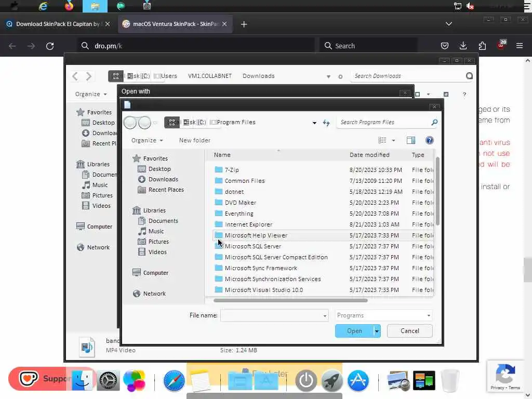This screenshot has height=399, width=532.
Task: Refresh Program Files location
Action: [x=326, y=123]
